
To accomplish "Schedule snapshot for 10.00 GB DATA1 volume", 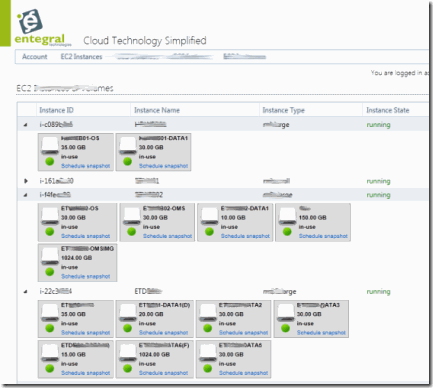I will click(245, 236).
